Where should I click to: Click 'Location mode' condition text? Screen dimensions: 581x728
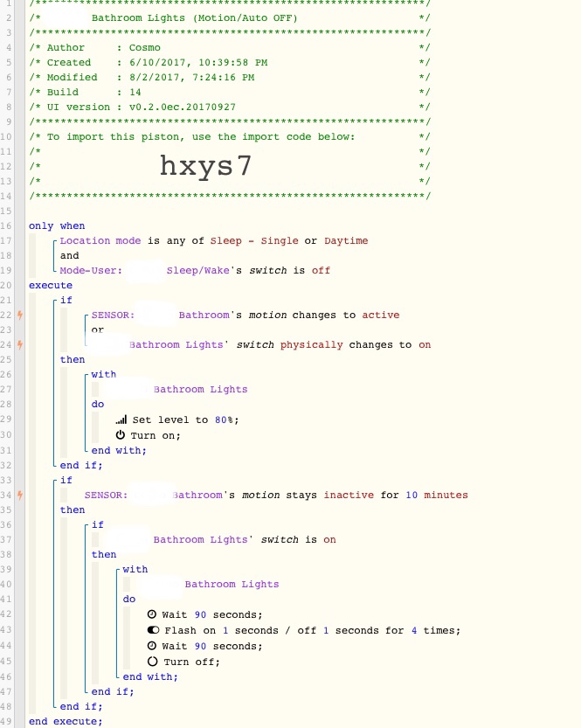tap(100, 240)
